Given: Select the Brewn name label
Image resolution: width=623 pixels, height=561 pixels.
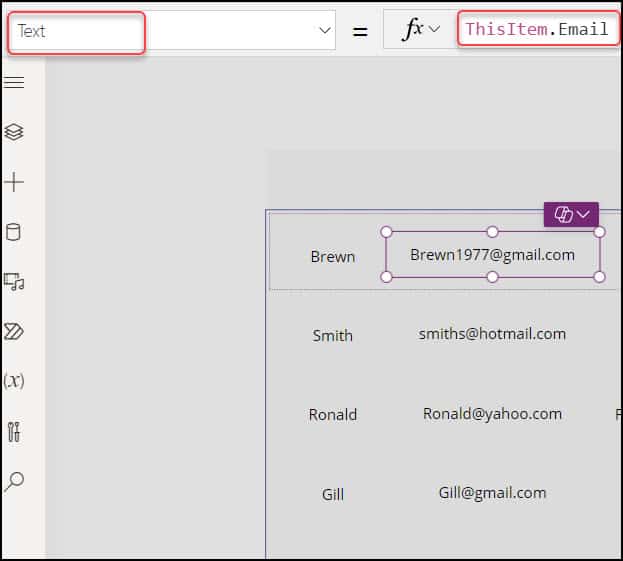Looking at the screenshot, I should click(x=333, y=257).
